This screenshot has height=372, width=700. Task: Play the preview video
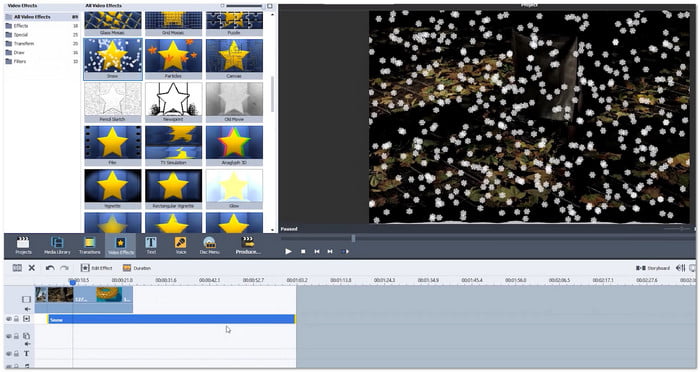[x=288, y=251]
